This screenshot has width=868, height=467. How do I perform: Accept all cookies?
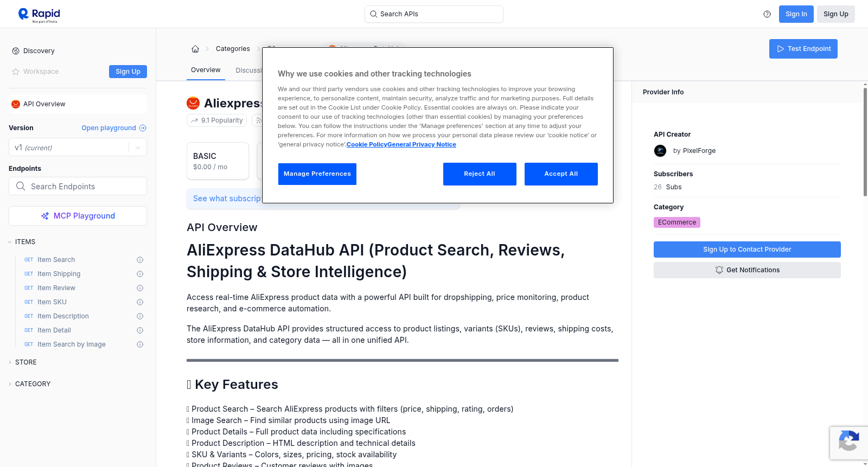tap(561, 174)
